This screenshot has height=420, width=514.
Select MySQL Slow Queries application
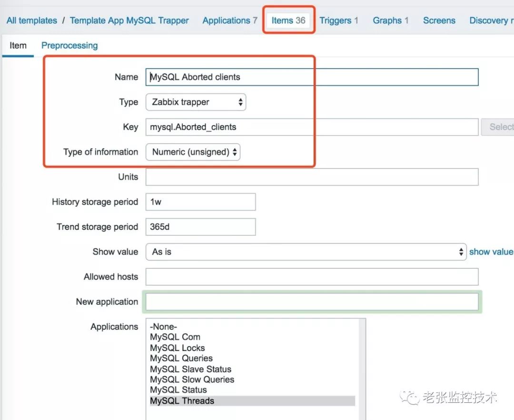click(252, 380)
